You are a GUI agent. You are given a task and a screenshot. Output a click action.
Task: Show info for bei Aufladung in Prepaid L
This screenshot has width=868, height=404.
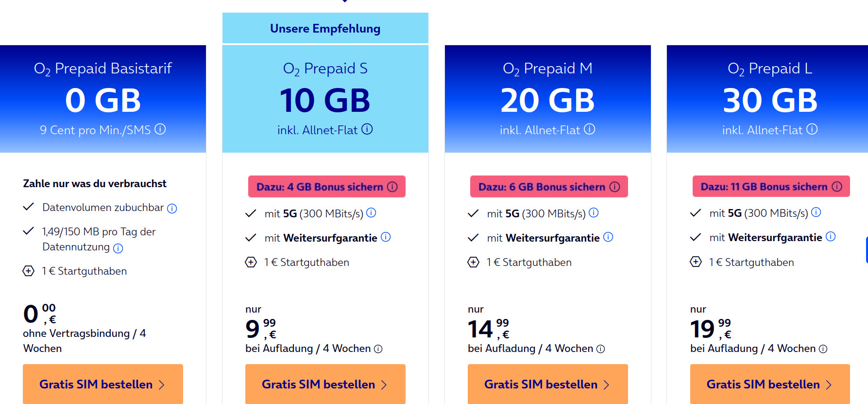point(823,349)
